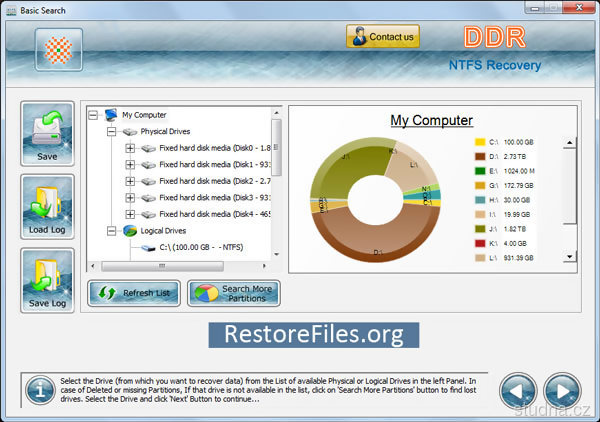Click legend scroll down arrow

pos(569,257)
